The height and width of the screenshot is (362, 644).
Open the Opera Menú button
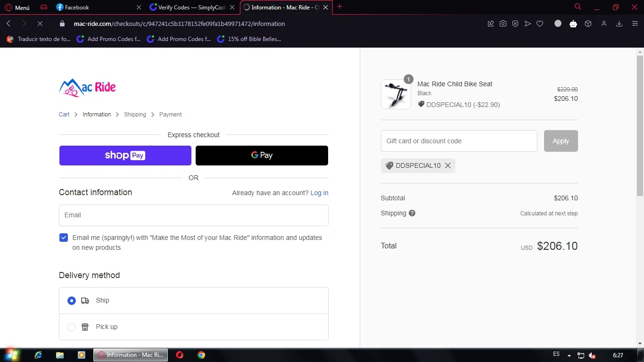(17, 8)
